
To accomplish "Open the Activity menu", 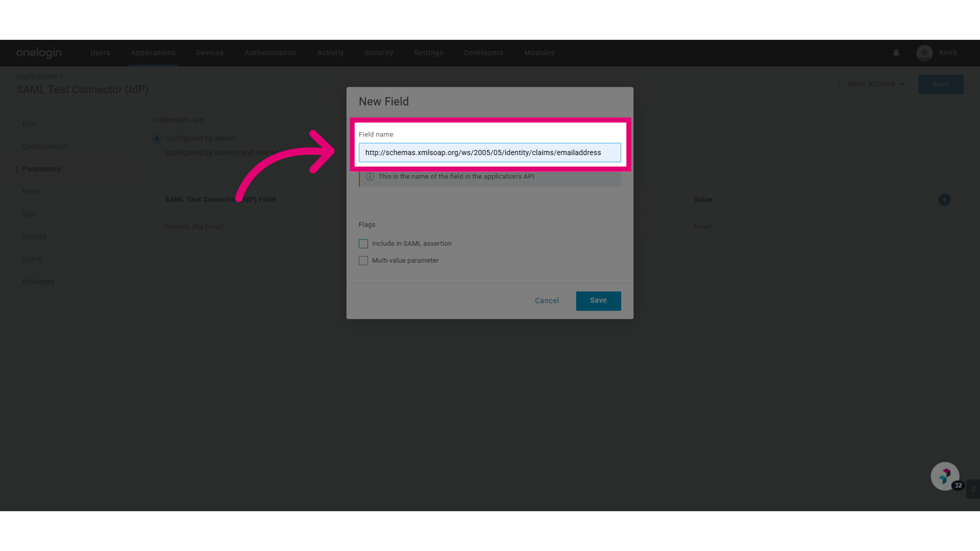I will coord(331,53).
